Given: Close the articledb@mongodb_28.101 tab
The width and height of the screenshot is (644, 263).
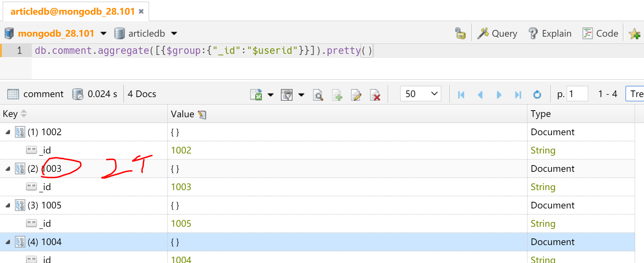Looking at the screenshot, I should point(141,11).
